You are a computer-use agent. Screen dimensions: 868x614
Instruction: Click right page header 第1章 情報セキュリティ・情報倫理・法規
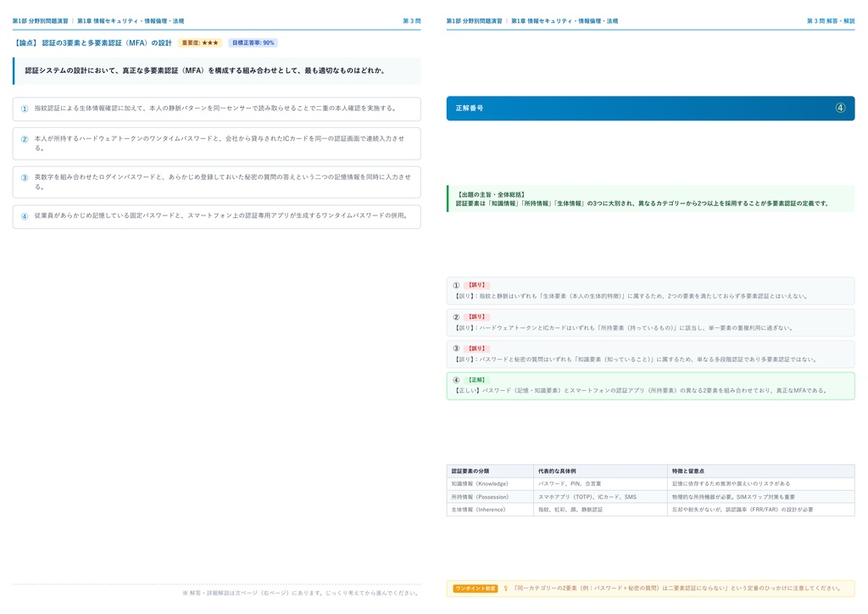(x=565, y=21)
